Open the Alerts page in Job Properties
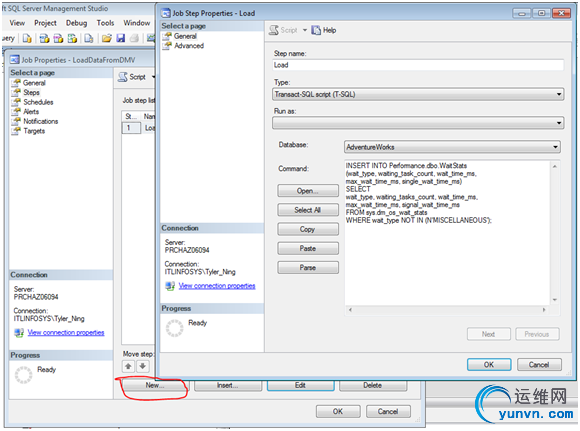The width and height of the screenshot is (580, 431). point(31,112)
